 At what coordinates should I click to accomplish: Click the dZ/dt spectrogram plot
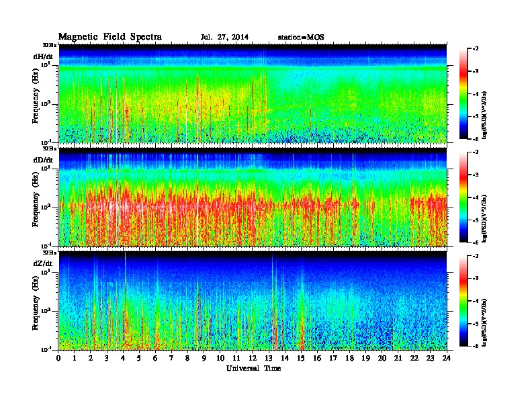click(x=253, y=301)
